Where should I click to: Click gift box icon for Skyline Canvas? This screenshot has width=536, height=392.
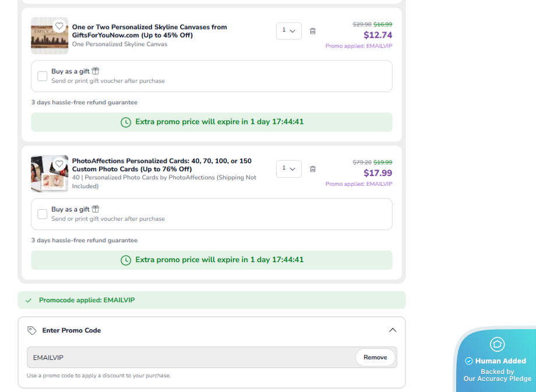click(96, 71)
